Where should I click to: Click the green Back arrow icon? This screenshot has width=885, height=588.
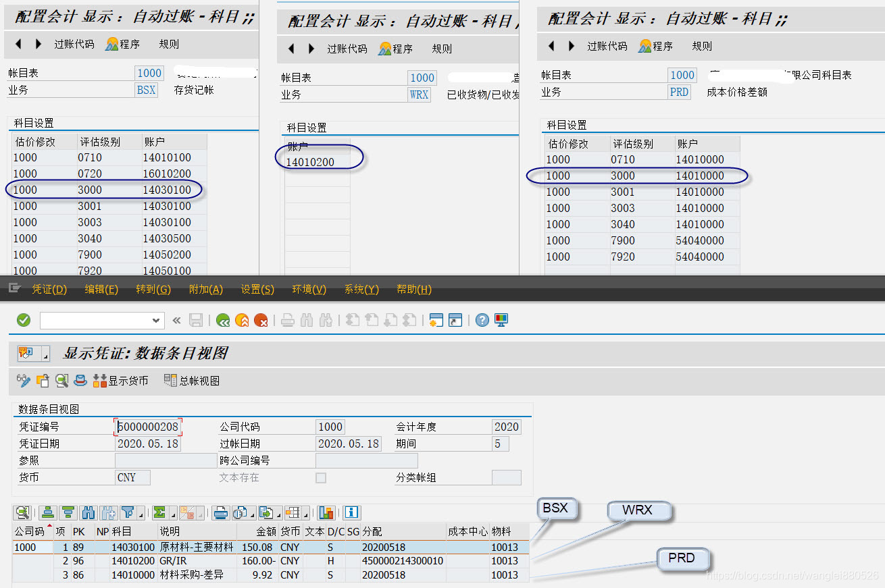pos(223,320)
